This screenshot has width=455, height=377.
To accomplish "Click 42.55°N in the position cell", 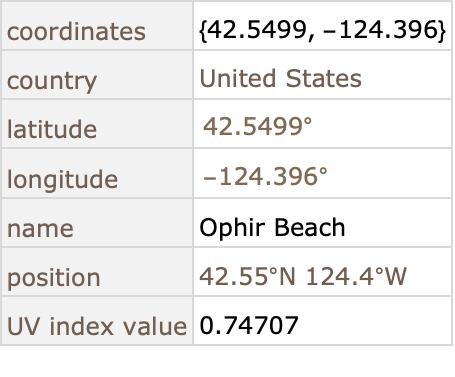I will tap(247, 276).
